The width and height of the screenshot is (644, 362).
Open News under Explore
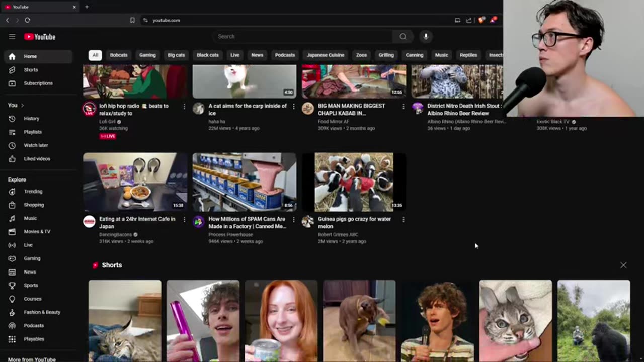pyautogui.click(x=38, y=272)
